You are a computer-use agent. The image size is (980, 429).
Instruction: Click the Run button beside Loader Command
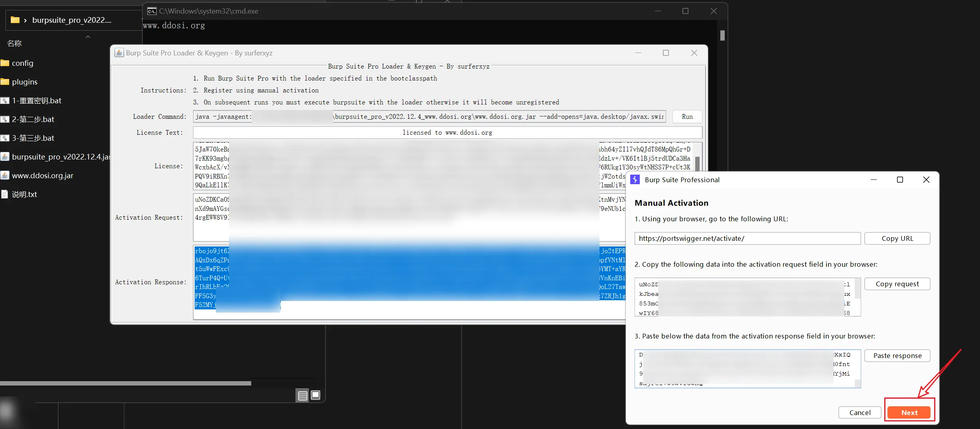coord(687,116)
